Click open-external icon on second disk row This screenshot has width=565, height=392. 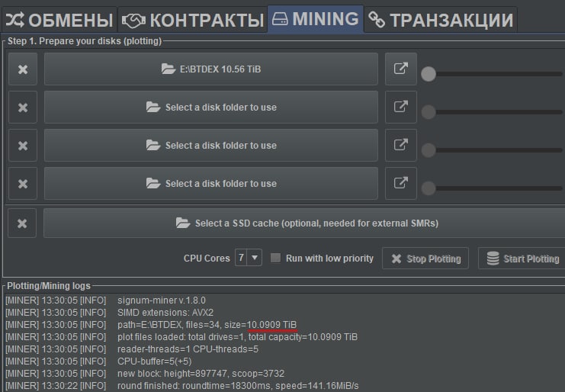point(401,107)
